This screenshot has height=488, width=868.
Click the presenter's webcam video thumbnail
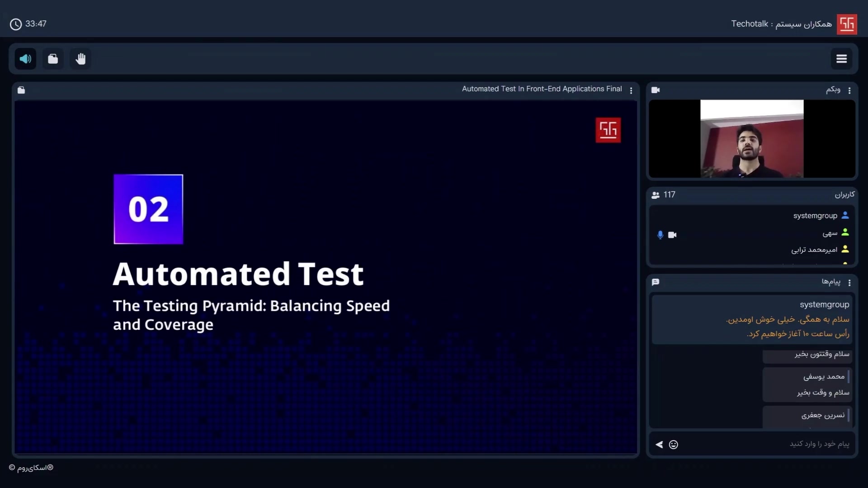752,138
